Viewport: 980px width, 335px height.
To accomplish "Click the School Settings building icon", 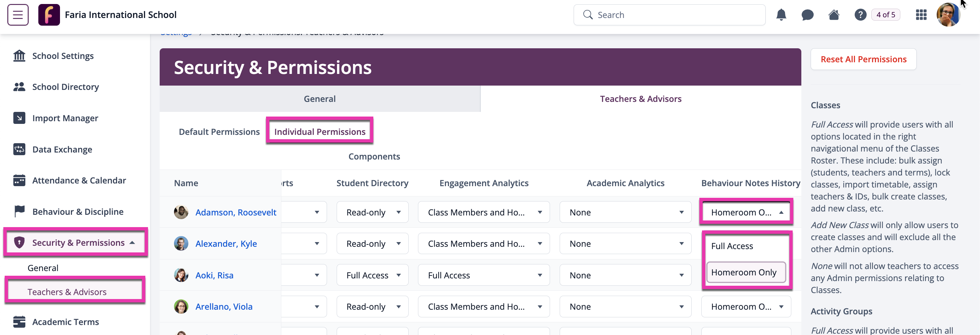I will click(x=19, y=56).
